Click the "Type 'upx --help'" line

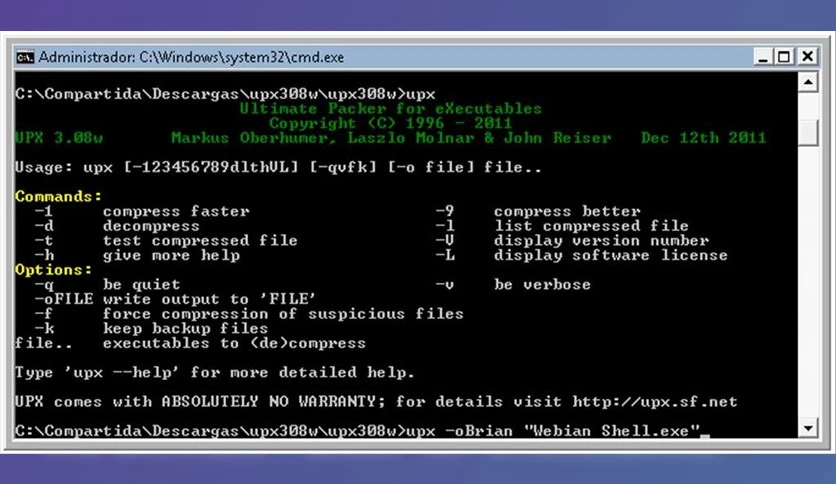215,373
